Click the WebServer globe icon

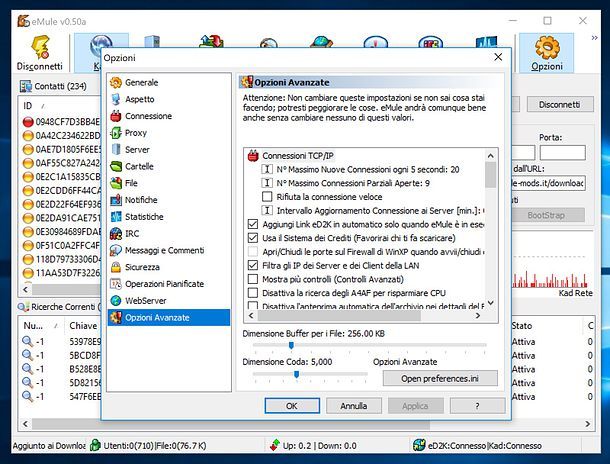point(116,301)
